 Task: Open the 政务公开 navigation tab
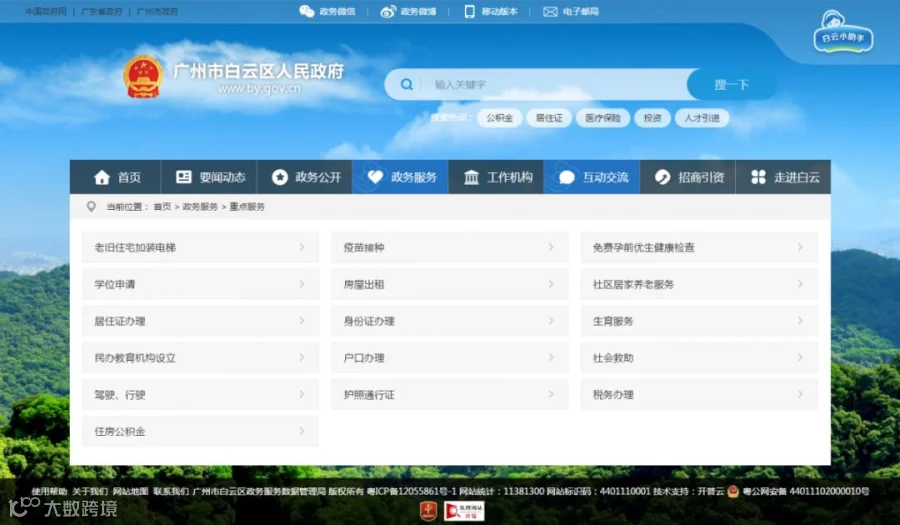[x=305, y=177]
